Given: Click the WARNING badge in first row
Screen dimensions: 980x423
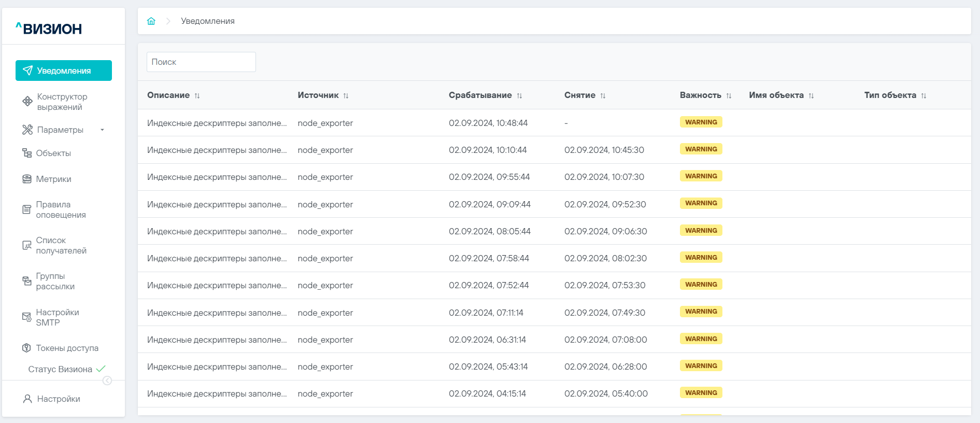Looking at the screenshot, I should tap(701, 122).
